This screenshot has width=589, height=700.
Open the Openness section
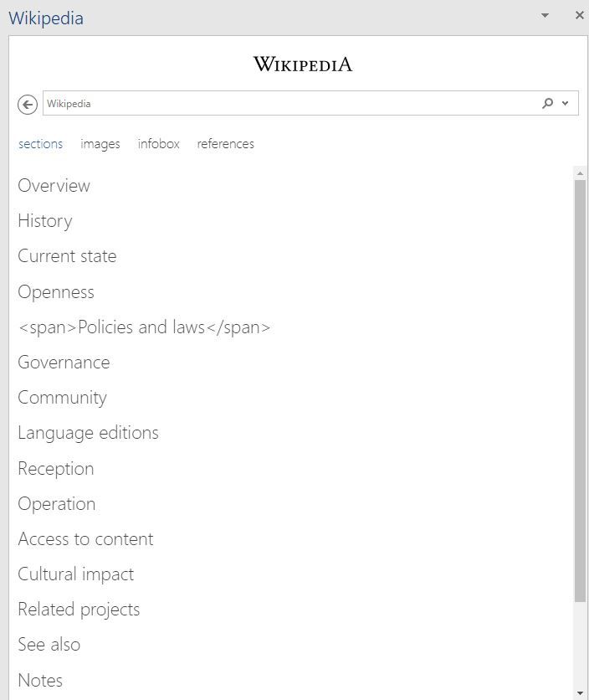[56, 292]
